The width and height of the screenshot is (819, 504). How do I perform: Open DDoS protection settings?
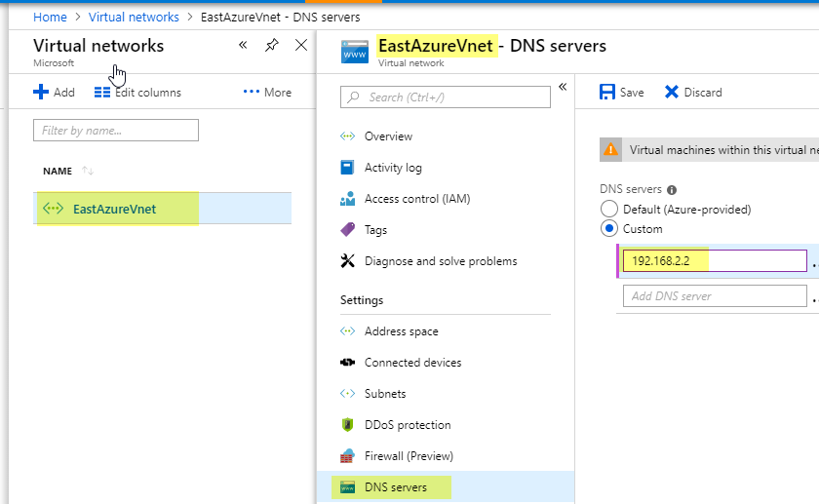408,425
